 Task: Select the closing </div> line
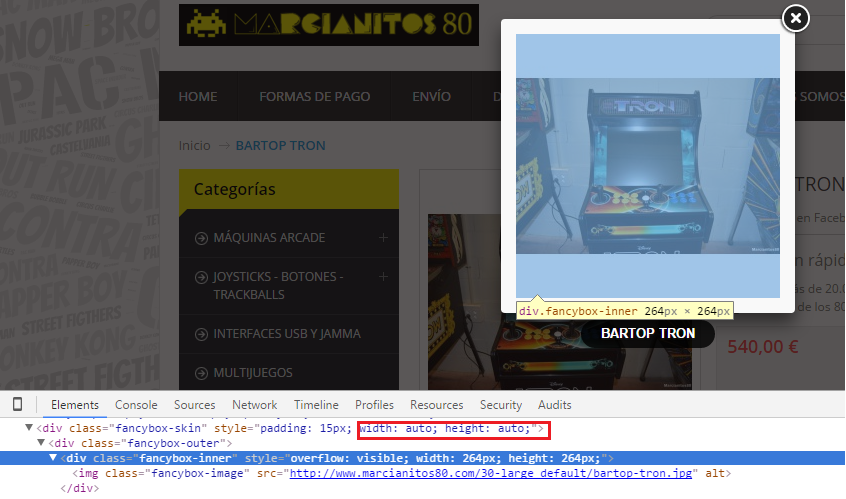click(x=80, y=488)
